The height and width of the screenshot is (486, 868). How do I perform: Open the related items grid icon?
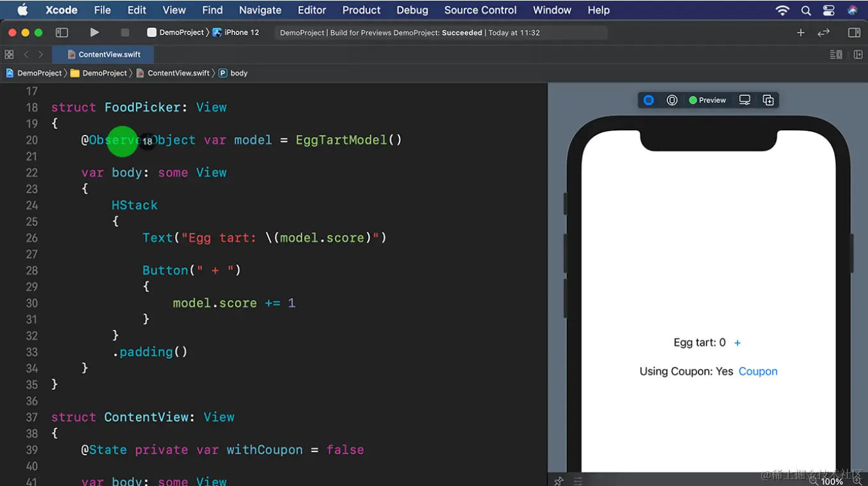click(x=9, y=54)
